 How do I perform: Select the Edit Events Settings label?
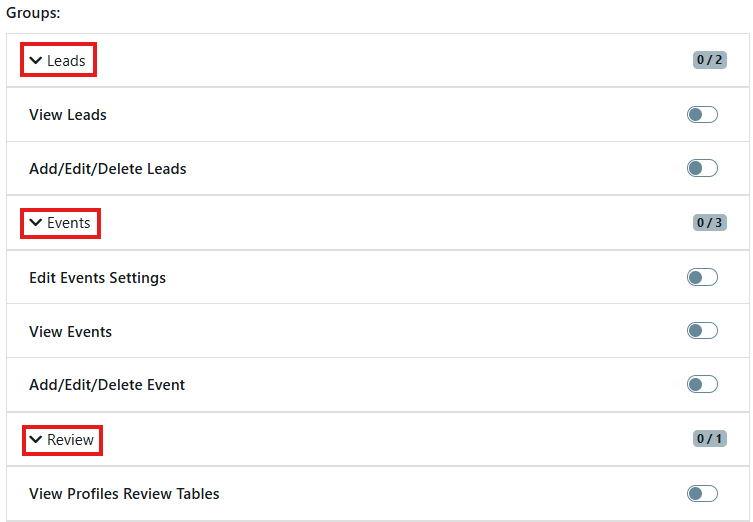(x=98, y=277)
